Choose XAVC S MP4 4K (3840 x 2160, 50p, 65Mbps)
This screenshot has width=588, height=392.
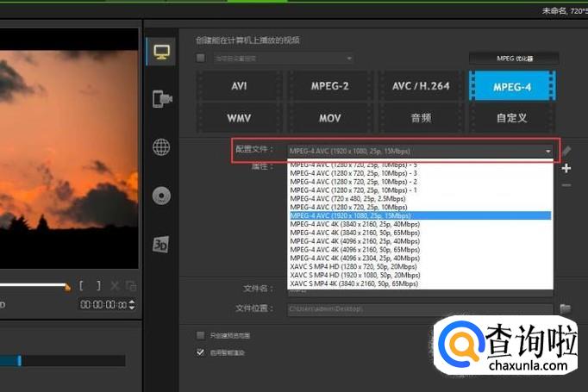pos(421,283)
